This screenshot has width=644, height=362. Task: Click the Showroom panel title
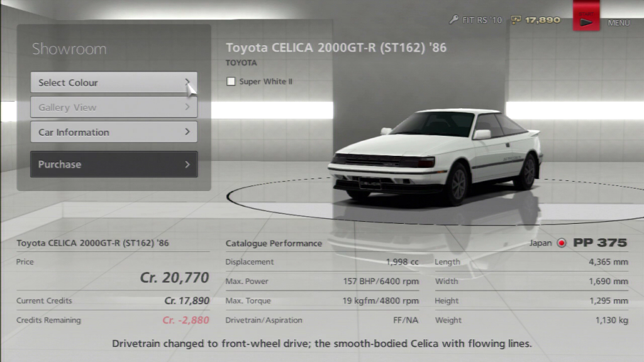coord(69,49)
